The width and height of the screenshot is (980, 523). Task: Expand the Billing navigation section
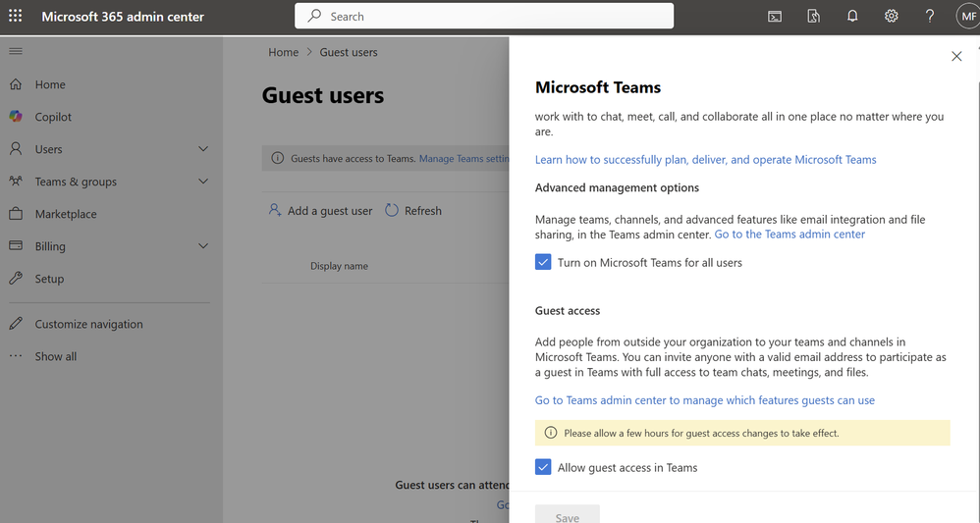pyautogui.click(x=203, y=246)
